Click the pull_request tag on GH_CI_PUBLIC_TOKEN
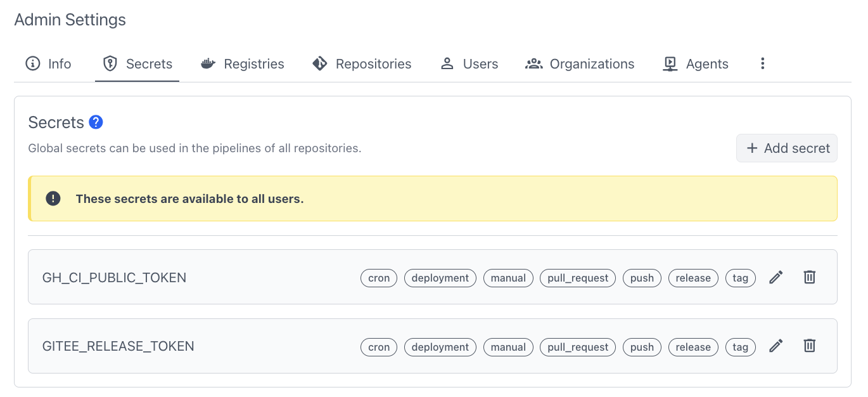This screenshot has width=868, height=397. [578, 278]
